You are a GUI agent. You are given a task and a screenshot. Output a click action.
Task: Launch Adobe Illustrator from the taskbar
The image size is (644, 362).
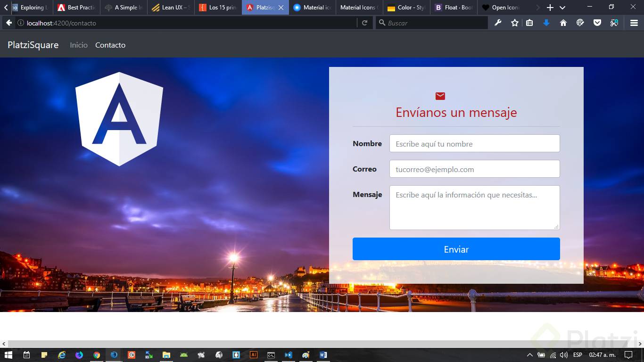(x=254, y=355)
